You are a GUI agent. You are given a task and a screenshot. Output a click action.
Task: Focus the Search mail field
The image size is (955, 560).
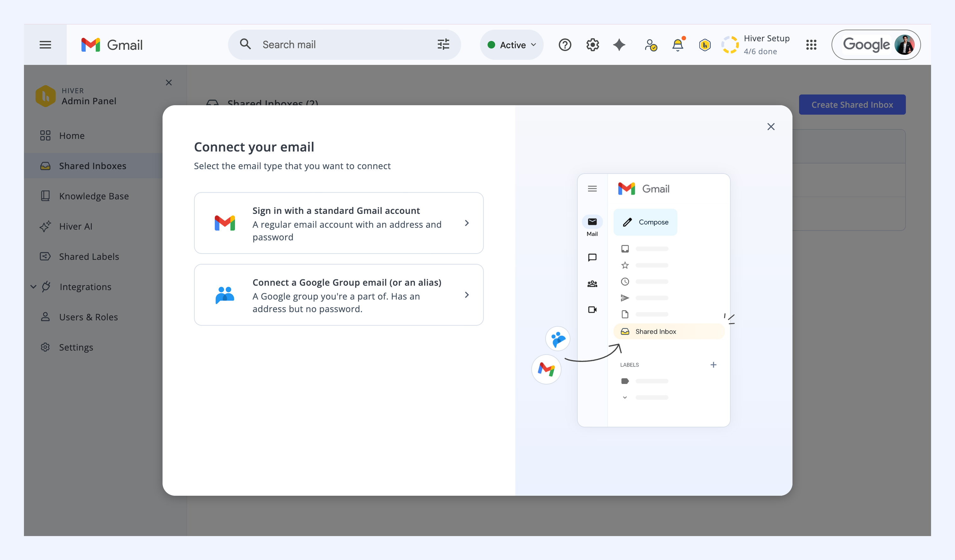click(x=344, y=45)
